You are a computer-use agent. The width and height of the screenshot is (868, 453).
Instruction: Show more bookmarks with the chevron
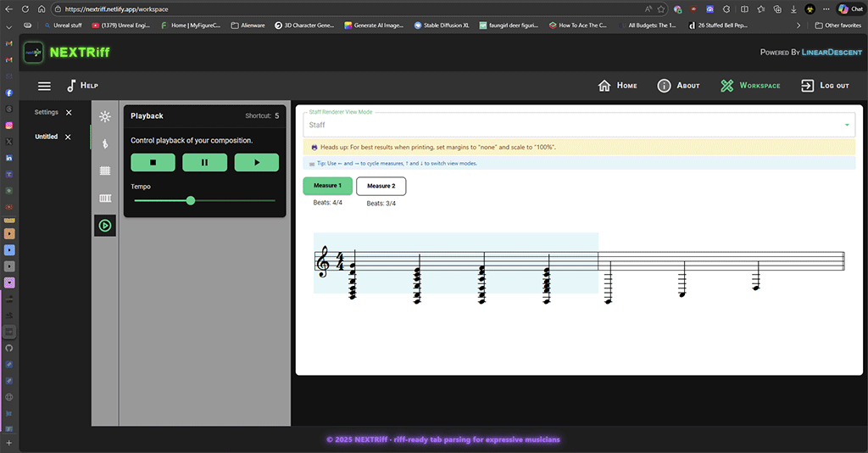(x=797, y=25)
